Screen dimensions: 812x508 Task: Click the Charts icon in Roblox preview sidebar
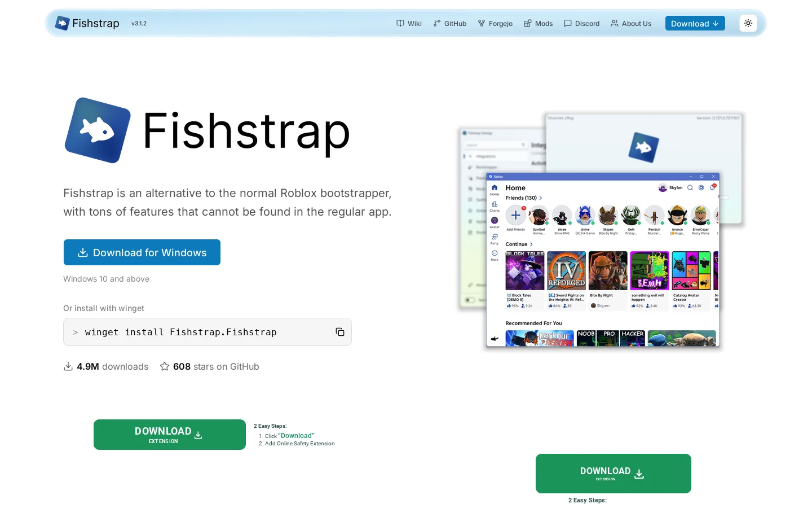(495, 204)
